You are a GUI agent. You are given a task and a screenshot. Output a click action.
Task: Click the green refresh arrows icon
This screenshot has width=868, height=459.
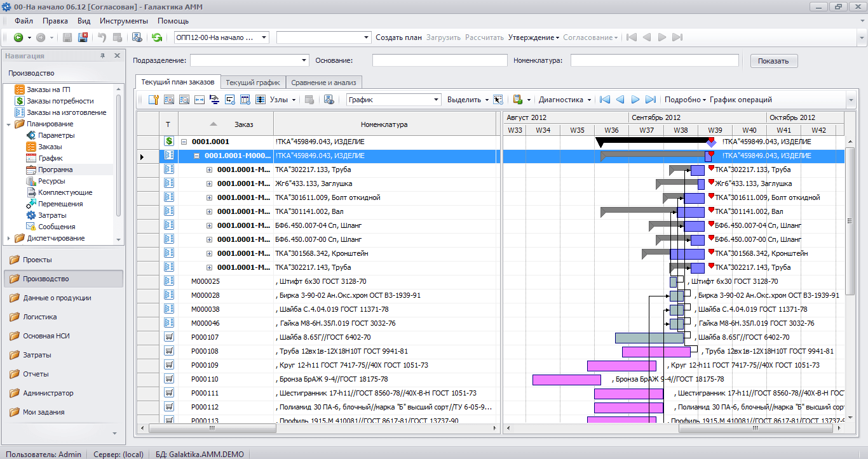(156, 37)
